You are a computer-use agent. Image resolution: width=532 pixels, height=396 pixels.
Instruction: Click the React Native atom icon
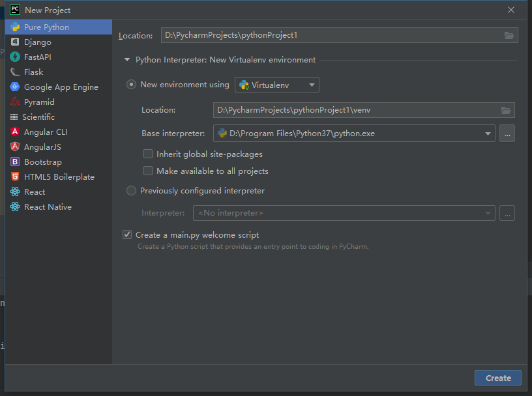(x=15, y=206)
